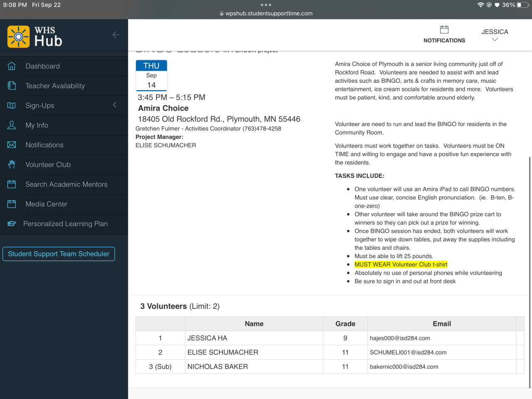Screen dimensions: 532x399
Task: Open the top bar notifications calendar icon
Action: click(x=444, y=30)
